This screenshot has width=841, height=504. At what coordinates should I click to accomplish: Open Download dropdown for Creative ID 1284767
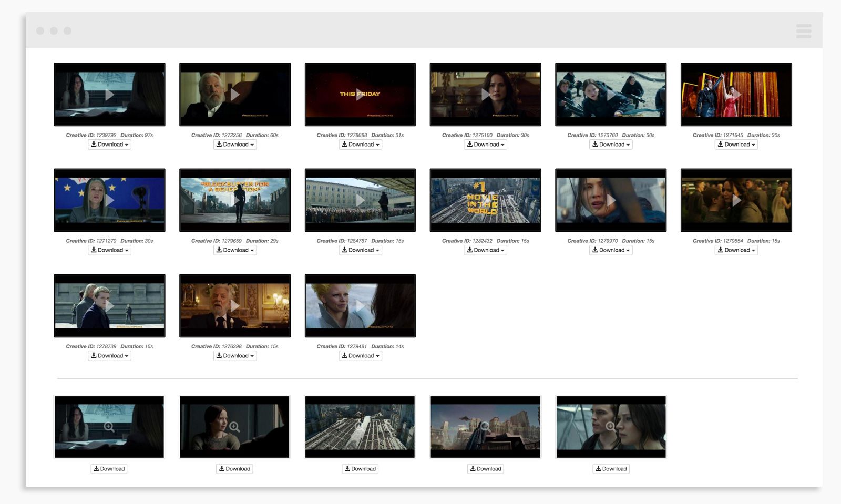pyautogui.click(x=360, y=250)
